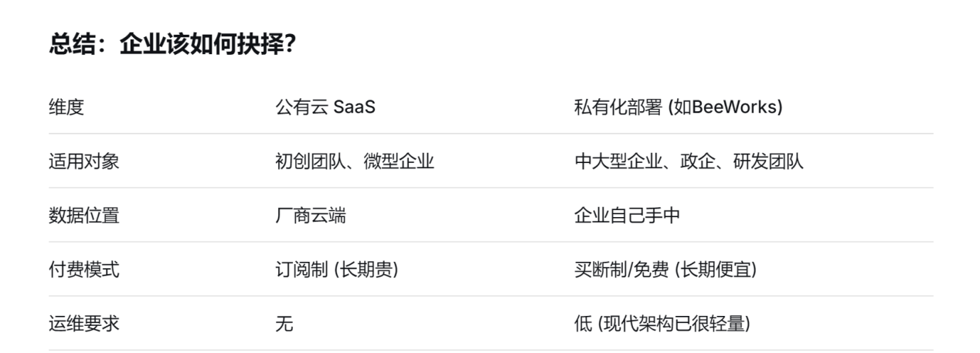Image resolution: width=980 pixels, height=353 pixels.
Task: Click the 中大型企业、政企、研发团队 cell
Action: coord(689,161)
